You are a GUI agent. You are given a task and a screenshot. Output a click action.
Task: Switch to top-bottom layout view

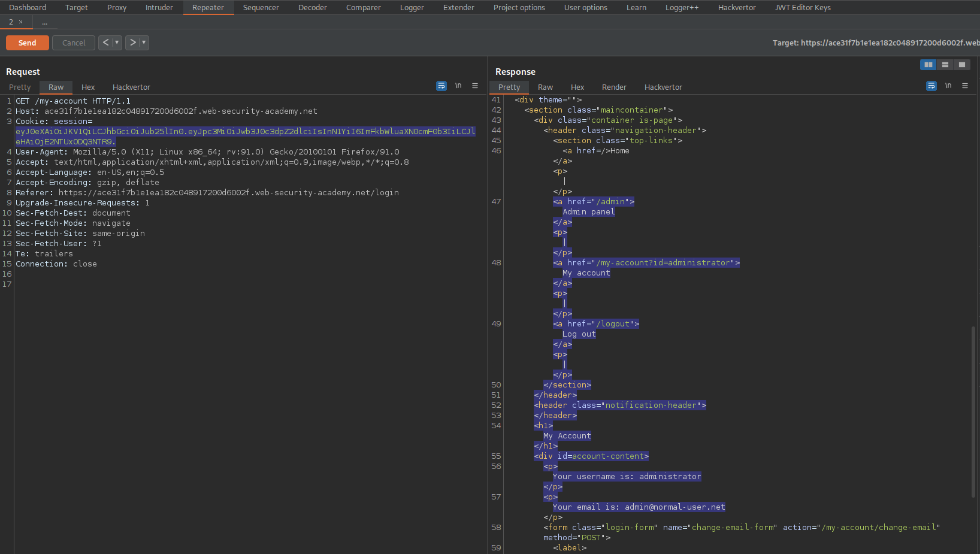tap(945, 65)
